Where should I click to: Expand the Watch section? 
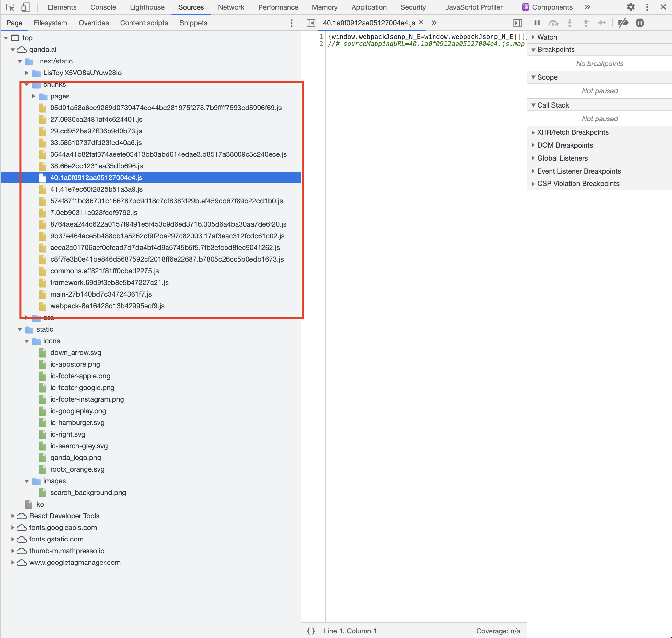pos(547,37)
